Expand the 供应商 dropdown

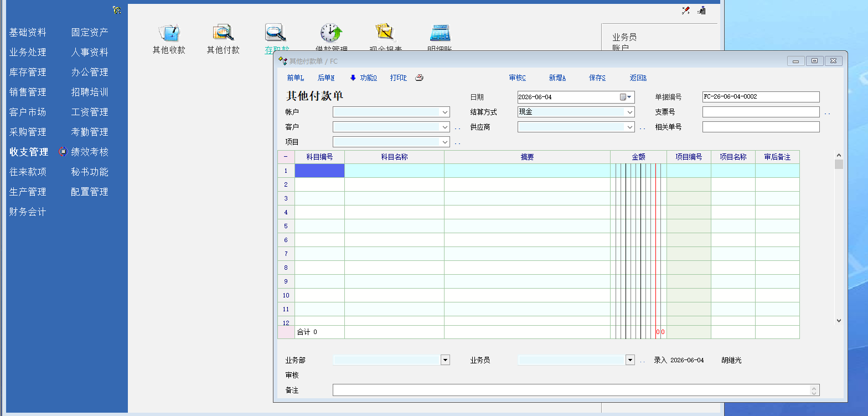coord(629,127)
